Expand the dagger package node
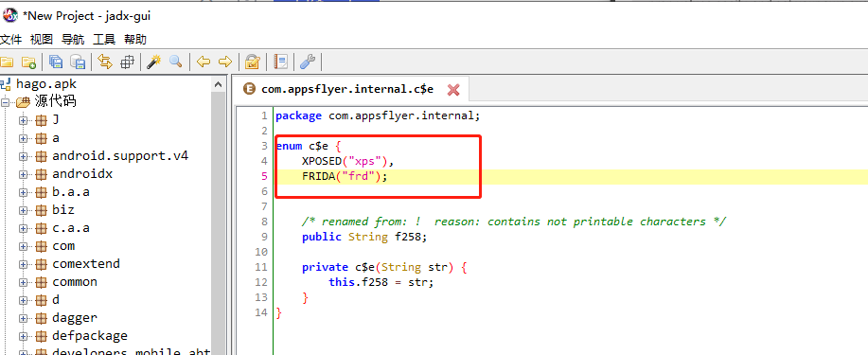The width and height of the screenshot is (868, 355). (x=23, y=318)
